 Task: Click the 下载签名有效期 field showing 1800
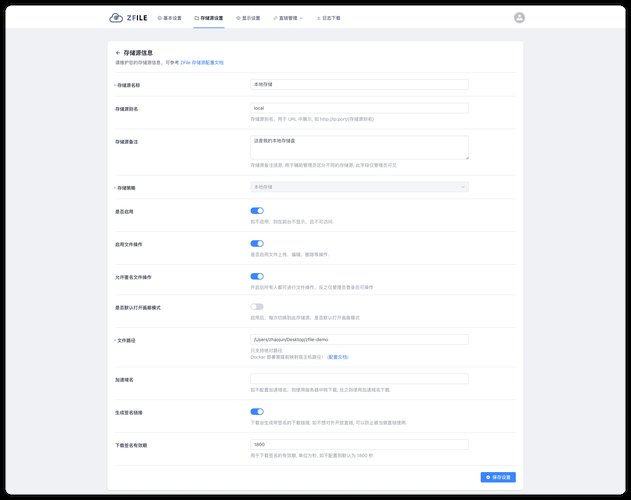pyautogui.click(x=359, y=444)
